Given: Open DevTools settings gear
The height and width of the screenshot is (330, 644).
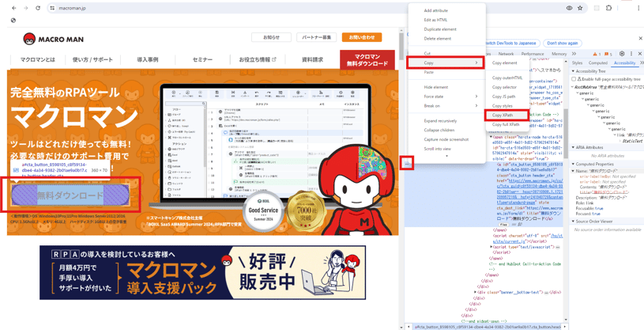Looking at the screenshot, I should 622,54.
